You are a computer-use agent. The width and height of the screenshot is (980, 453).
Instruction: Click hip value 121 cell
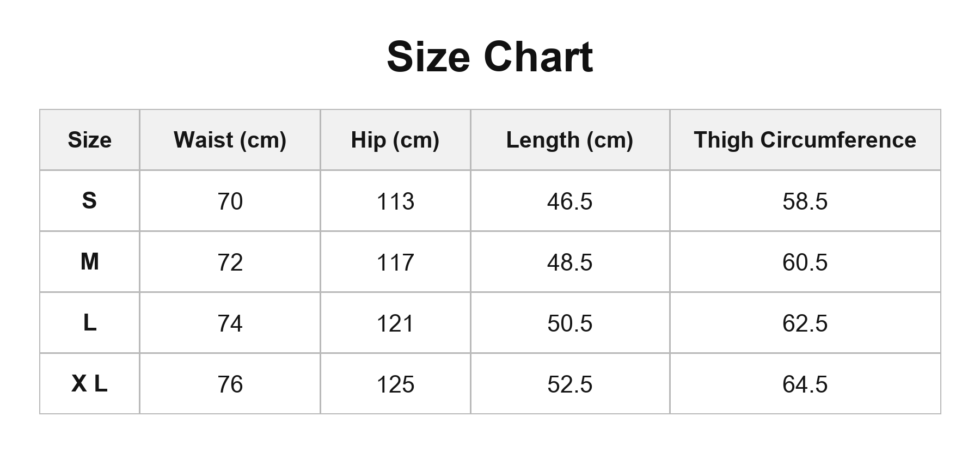point(395,323)
